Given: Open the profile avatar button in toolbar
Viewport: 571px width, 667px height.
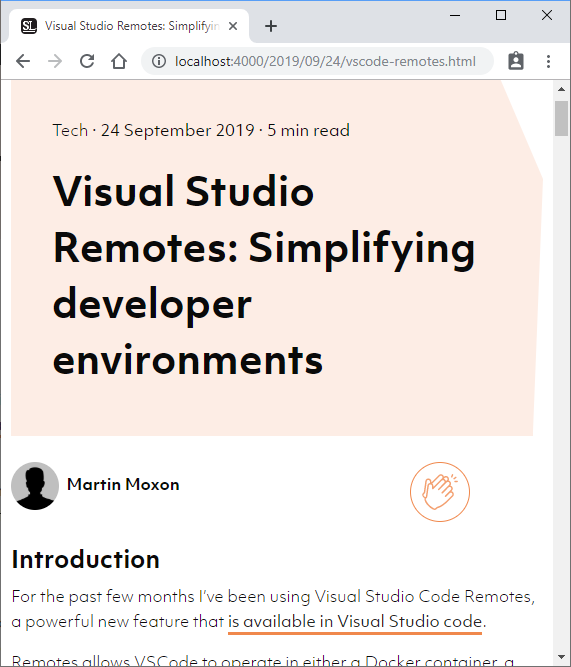Looking at the screenshot, I should point(516,61).
